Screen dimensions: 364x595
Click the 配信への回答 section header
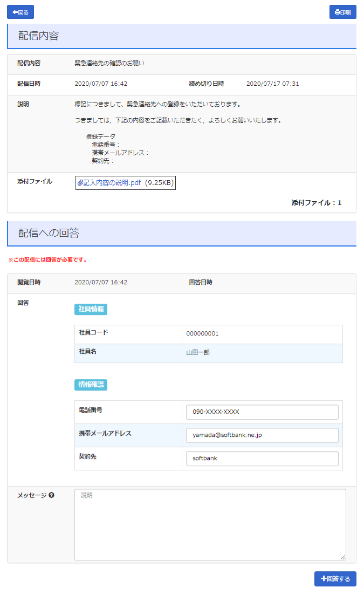tap(49, 233)
